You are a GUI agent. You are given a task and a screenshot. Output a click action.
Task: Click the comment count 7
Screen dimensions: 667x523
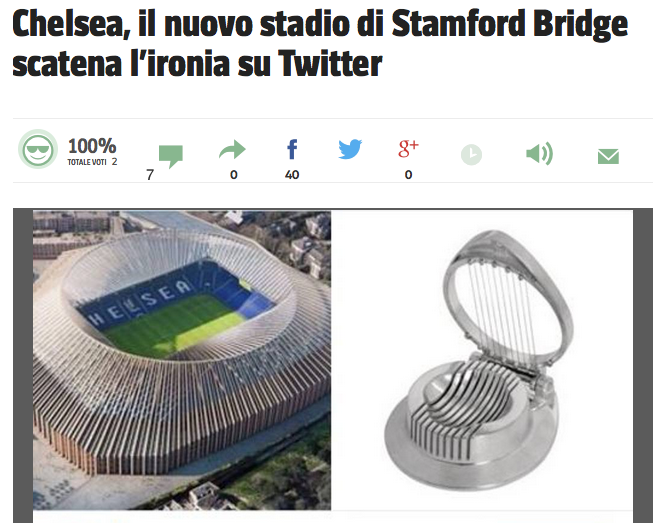[x=150, y=175]
